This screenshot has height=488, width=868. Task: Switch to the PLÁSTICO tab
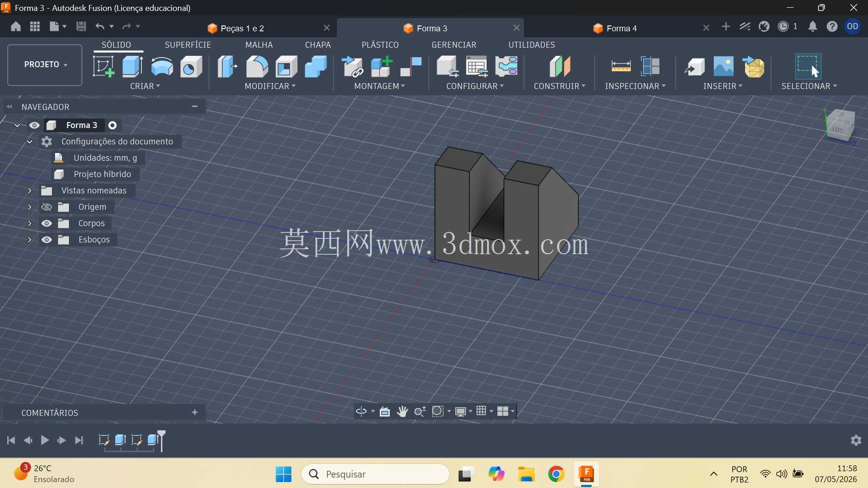[x=380, y=45]
